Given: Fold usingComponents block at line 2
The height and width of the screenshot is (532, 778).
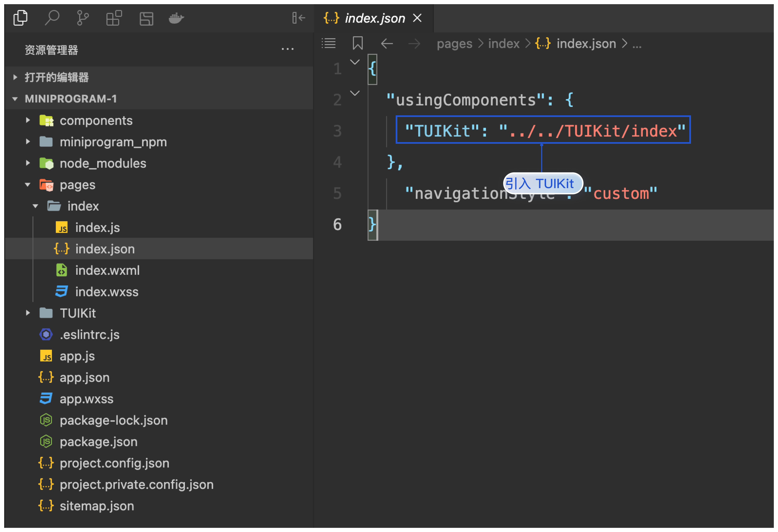Looking at the screenshot, I should [x=355, y=93].
